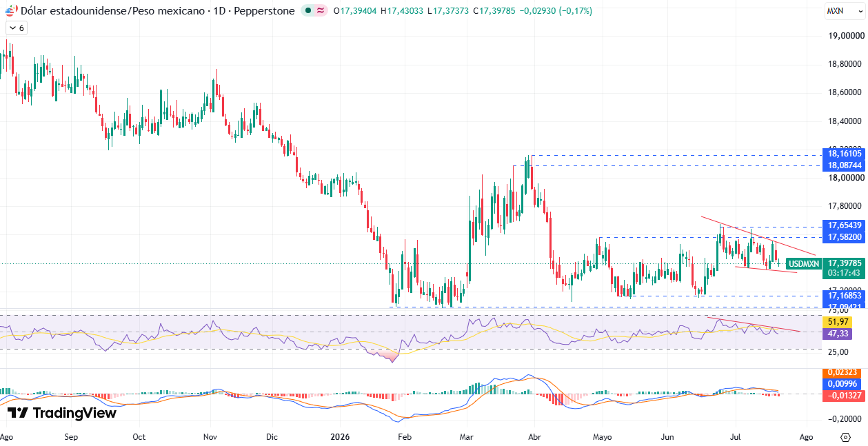Click the TradingView logo
Image resolution: width=868 pixels, height=446 pixels.
coord(62,413)
